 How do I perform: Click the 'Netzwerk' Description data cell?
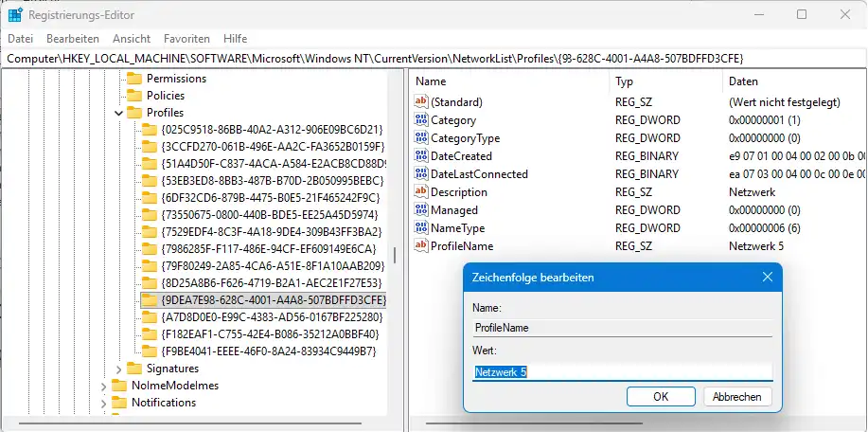753,192
